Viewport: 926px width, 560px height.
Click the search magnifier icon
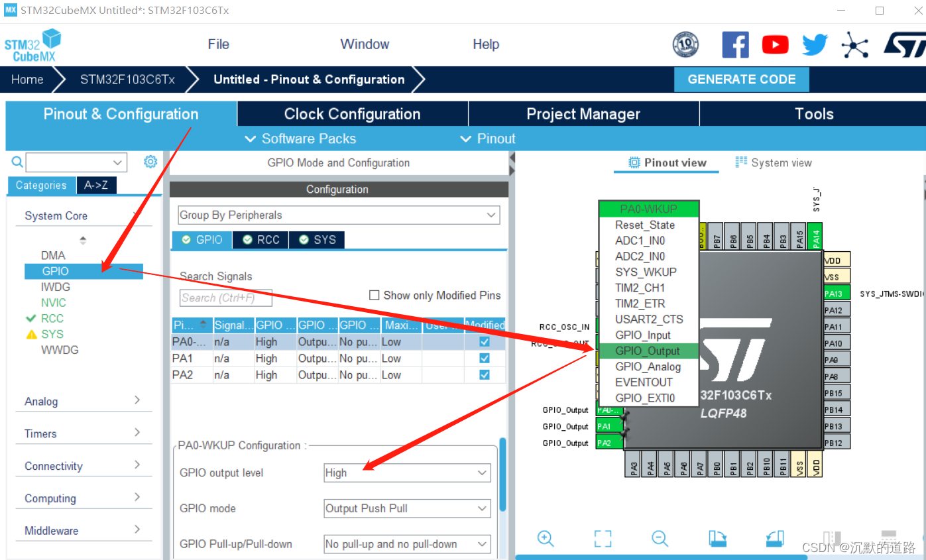tap(17, 162)
